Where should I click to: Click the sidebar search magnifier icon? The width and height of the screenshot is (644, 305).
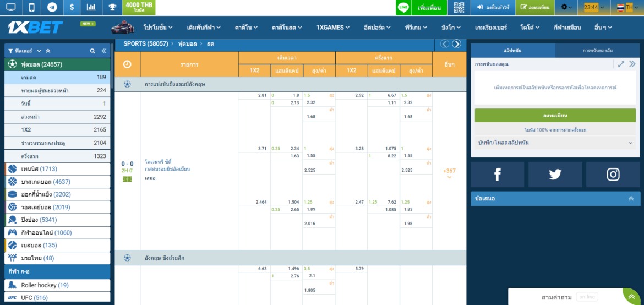(92, 51)
